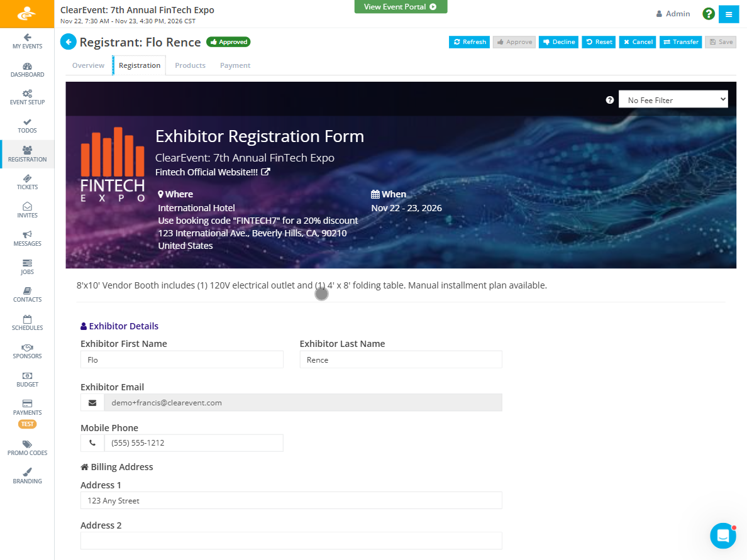747x560 pixels.
Task: Open the Fintech Official Website link
Action: pos(207,172)
